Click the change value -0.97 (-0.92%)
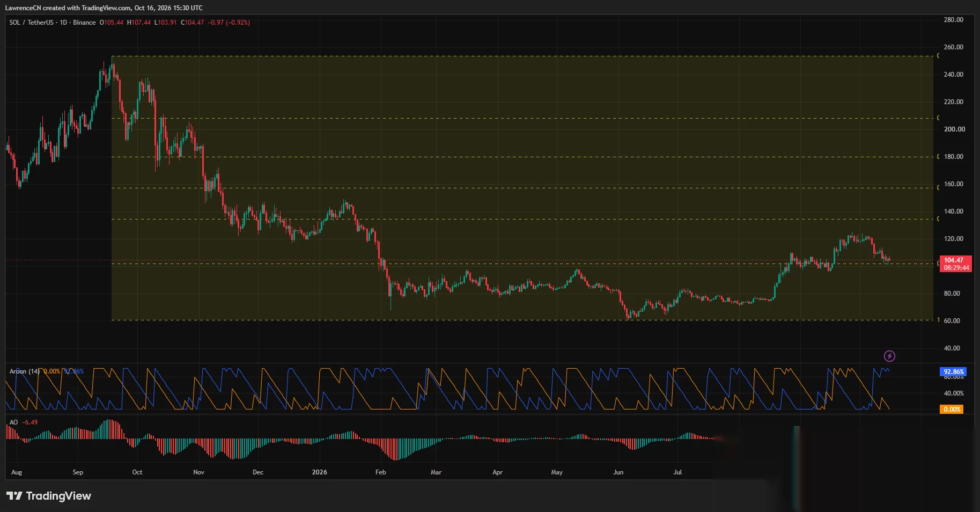Screen dimensions: 980x512 click(229, 23)
